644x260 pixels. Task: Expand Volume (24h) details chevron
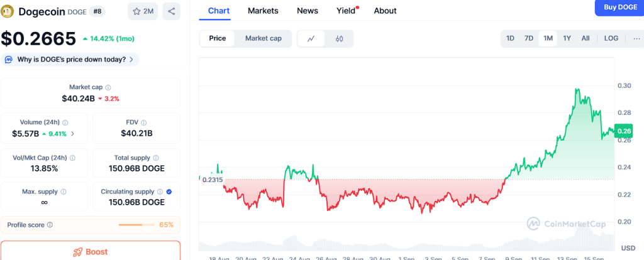point(72,133)
